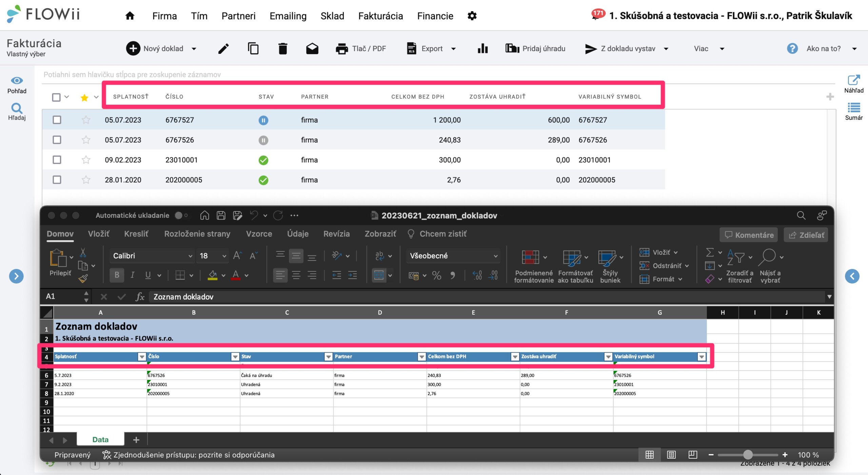Click the trash delete icon
The image size is (868, 475).
[283, 49]
